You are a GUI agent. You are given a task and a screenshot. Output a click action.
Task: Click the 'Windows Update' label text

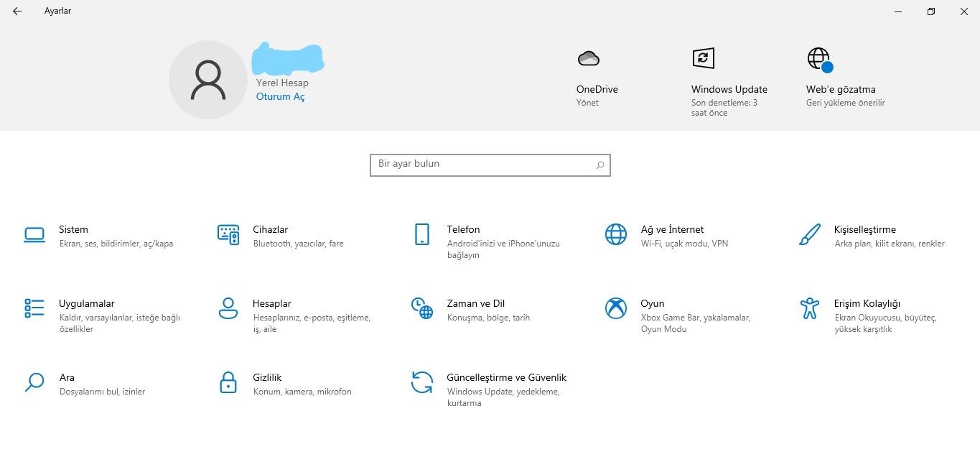[x=729, y=89]
